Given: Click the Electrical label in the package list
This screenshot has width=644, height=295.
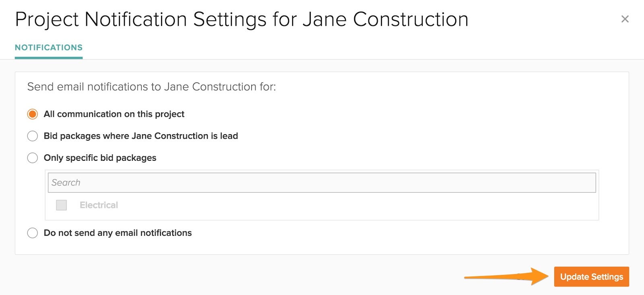Looking at the screenshot, I should (x=99, y=205).
